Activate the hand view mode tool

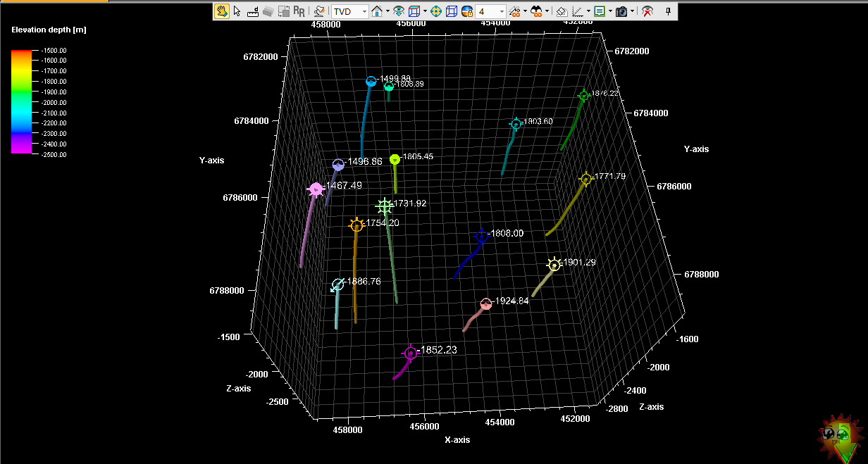221,11
